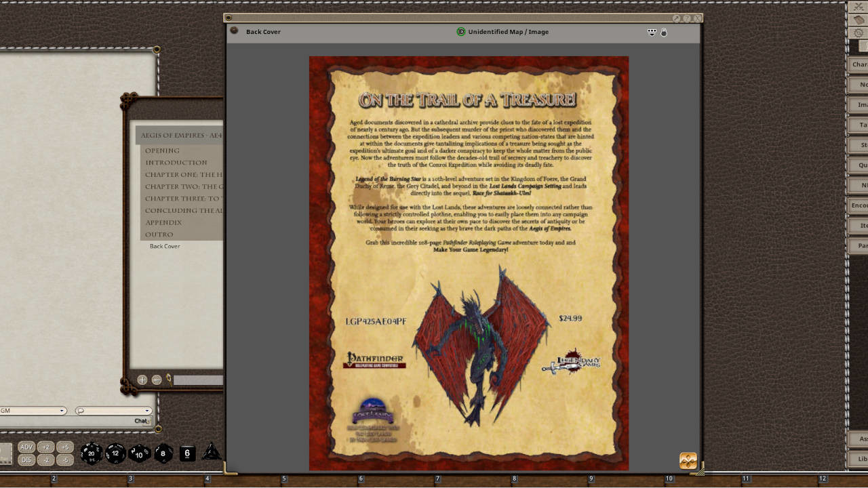This screenshot has width=868, height=488.
Task: Click the orange shortcut icon on the image window
Action: 688,460
